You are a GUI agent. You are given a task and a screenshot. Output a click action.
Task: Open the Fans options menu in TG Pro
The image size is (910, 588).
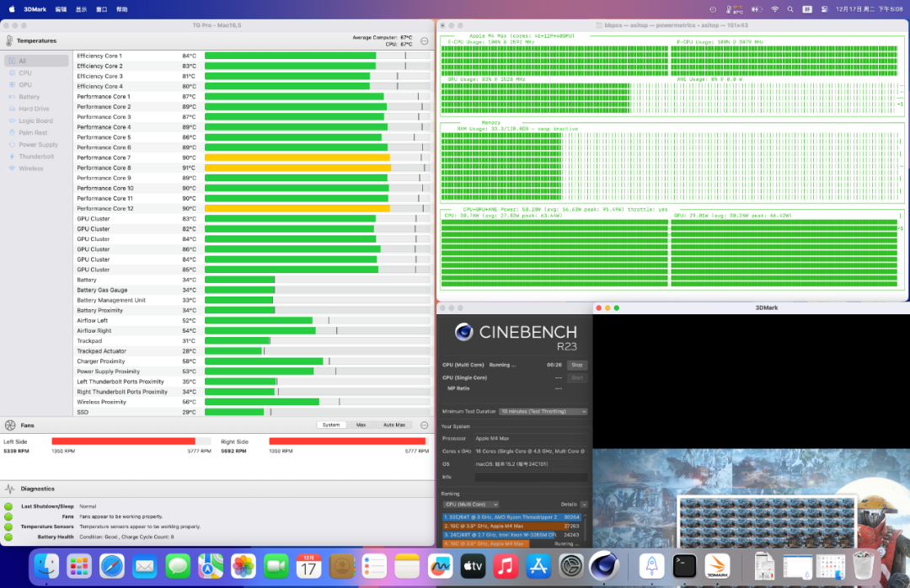coord(424,425)
